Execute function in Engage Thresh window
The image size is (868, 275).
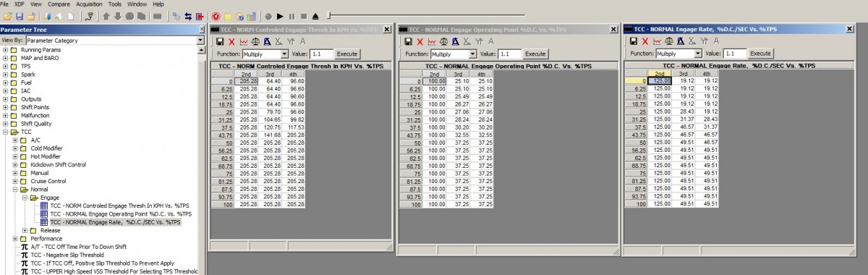346,54
